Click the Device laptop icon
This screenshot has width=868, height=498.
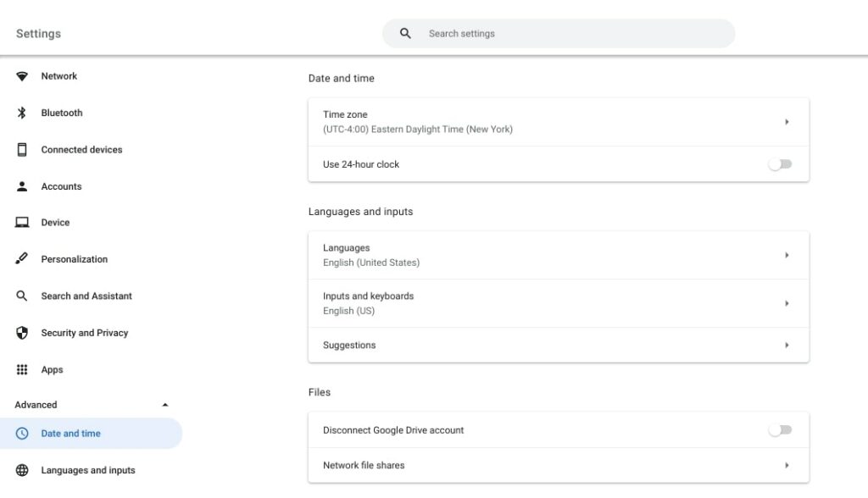pyautogui.click(x=22, y=223)
